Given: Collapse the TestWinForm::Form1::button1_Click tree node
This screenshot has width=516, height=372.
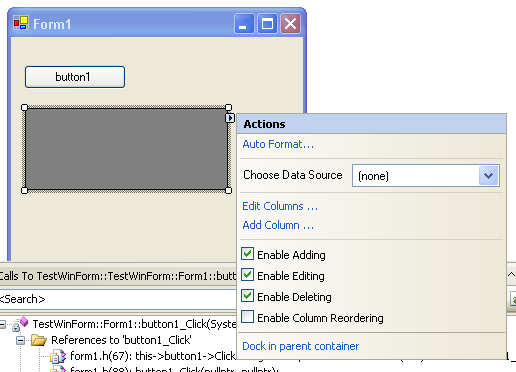Looking at the screenshot, I should click(3, 324).
